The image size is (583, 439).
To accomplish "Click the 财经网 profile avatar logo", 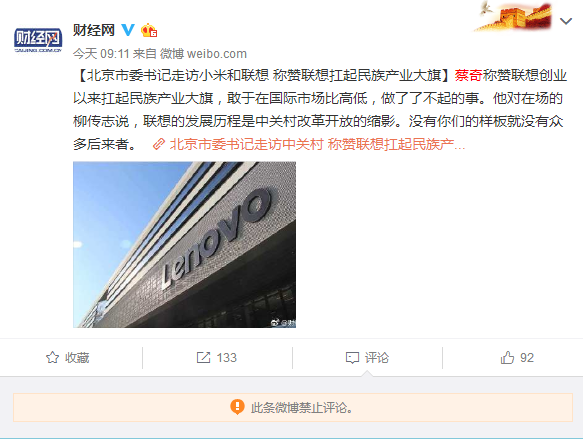I will tap(38, 40).
